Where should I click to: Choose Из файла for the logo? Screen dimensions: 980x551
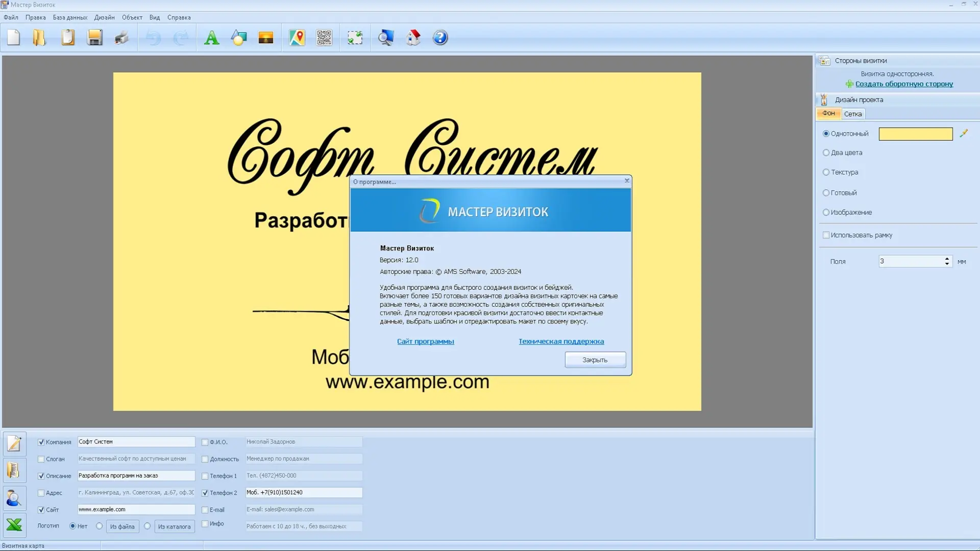coord(122,526)
